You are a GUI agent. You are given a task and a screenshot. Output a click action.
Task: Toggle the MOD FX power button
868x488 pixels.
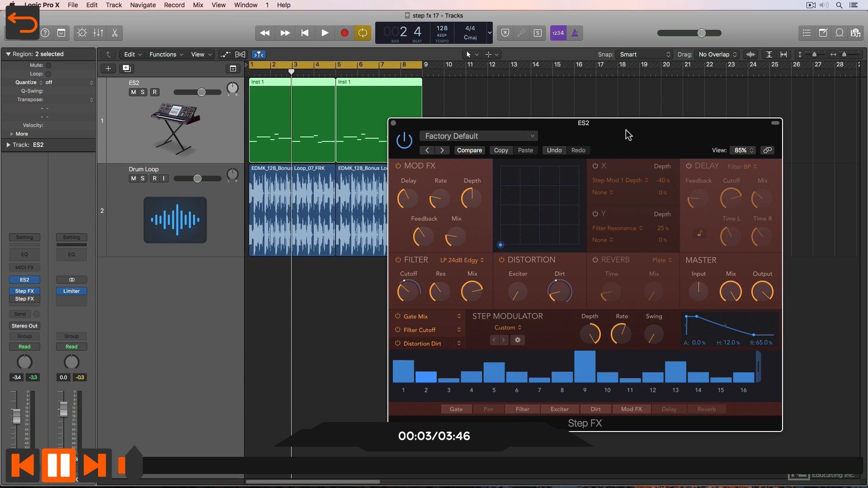click(398, 166)
